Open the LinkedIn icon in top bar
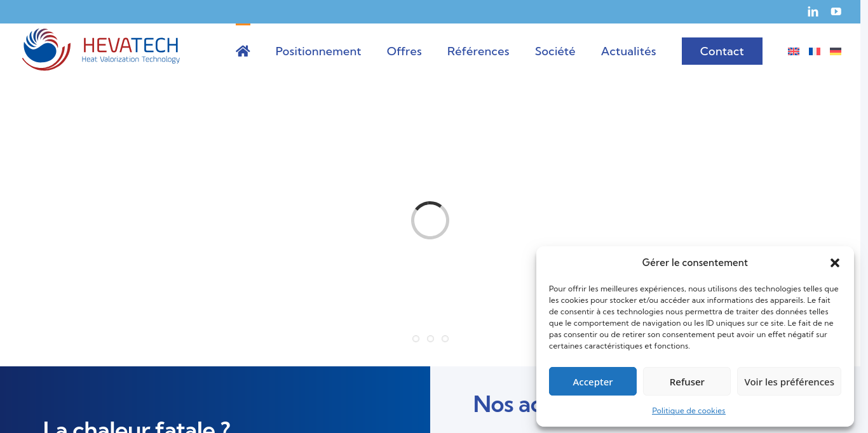Screen dimensions: 868x433 click(813, 11)
